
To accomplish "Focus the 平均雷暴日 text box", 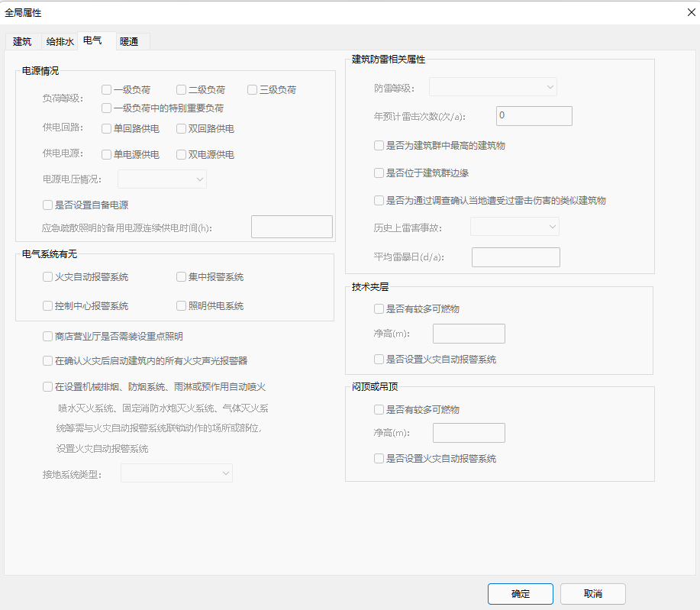I will [x=515, y=257].
